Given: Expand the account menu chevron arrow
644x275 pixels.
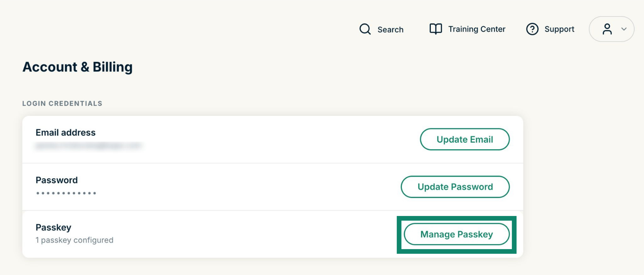Looking at the screenshot, I should (x=624, y=29).
